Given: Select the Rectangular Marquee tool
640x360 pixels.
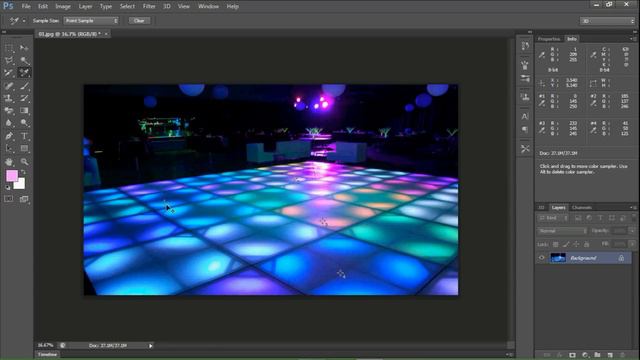Looking at the screenshot, I should (9, 48).
